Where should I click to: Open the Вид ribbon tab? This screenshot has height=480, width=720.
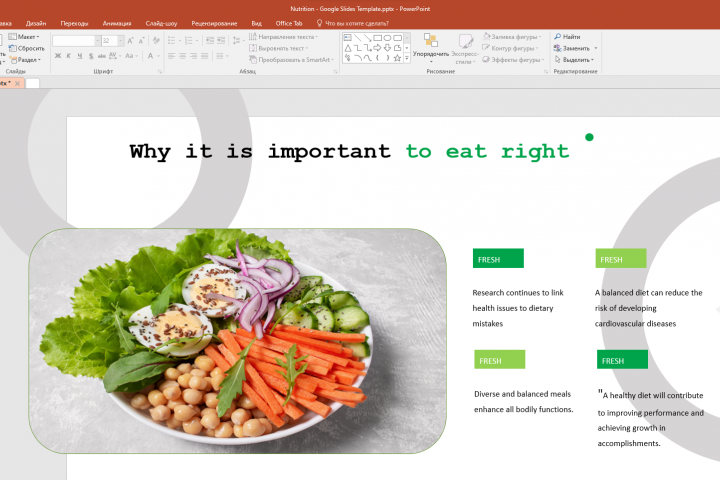[256, 23]
